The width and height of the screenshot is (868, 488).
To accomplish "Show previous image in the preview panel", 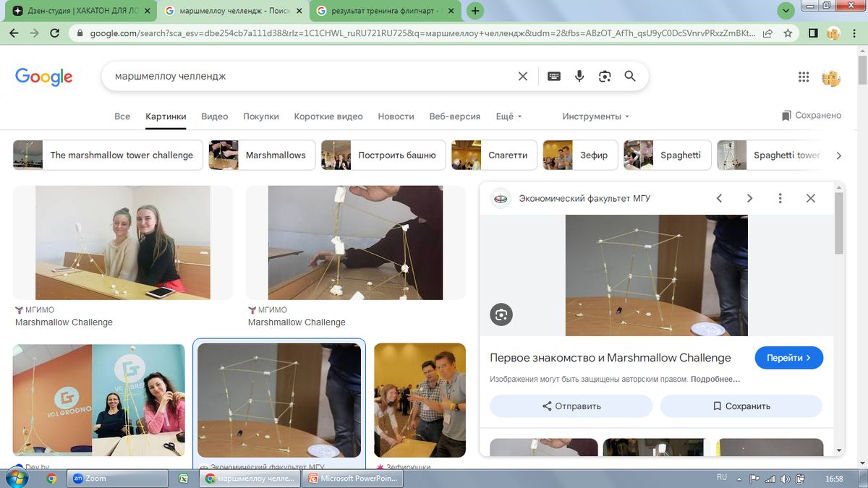I will 719,198.
